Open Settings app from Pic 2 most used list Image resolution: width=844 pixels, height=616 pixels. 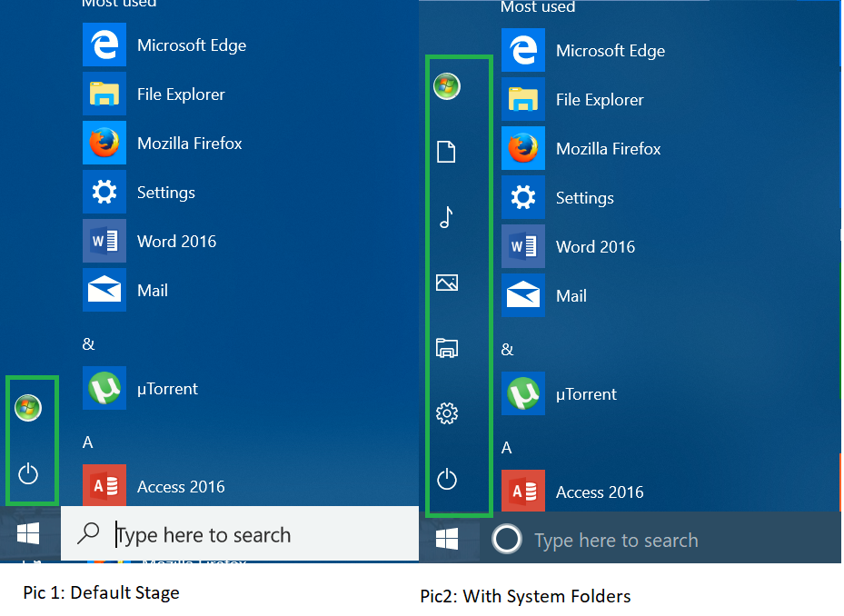click(558, 198)
